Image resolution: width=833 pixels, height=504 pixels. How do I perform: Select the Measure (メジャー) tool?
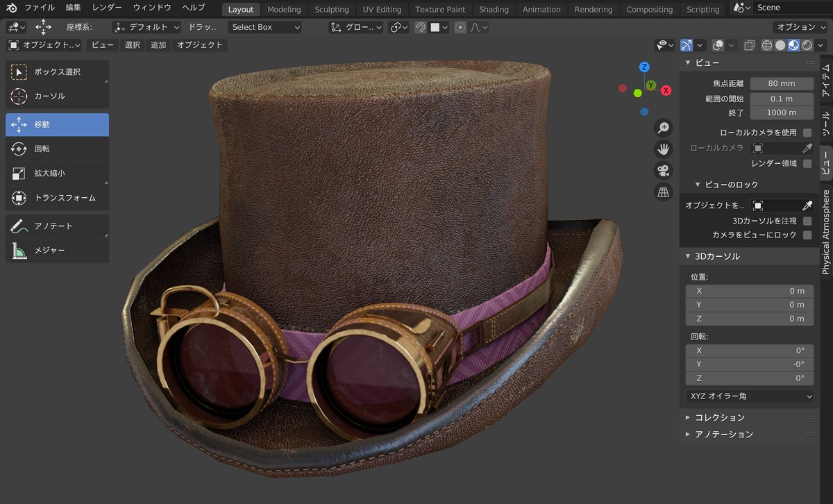click(x=58, y=251)
